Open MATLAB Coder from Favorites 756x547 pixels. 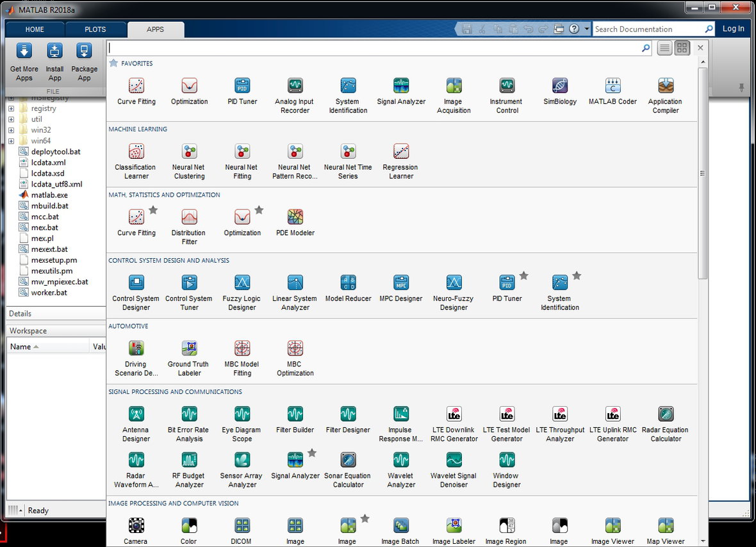pyautogui.click(x=612, y=92)
